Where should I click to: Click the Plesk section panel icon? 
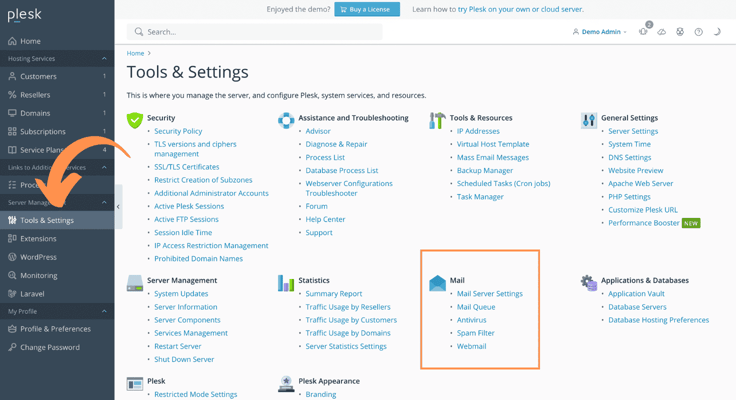point(135,384)
